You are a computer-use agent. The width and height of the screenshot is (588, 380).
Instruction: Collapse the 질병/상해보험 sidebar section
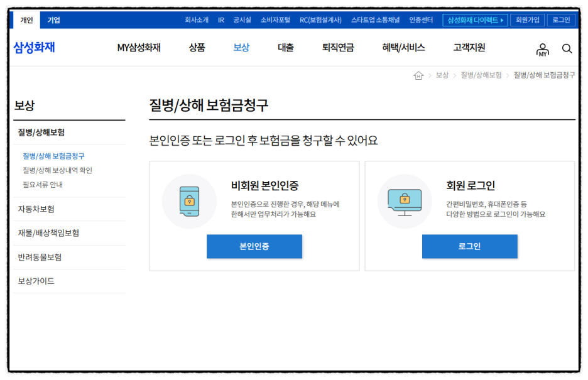[x=69, y=133]
